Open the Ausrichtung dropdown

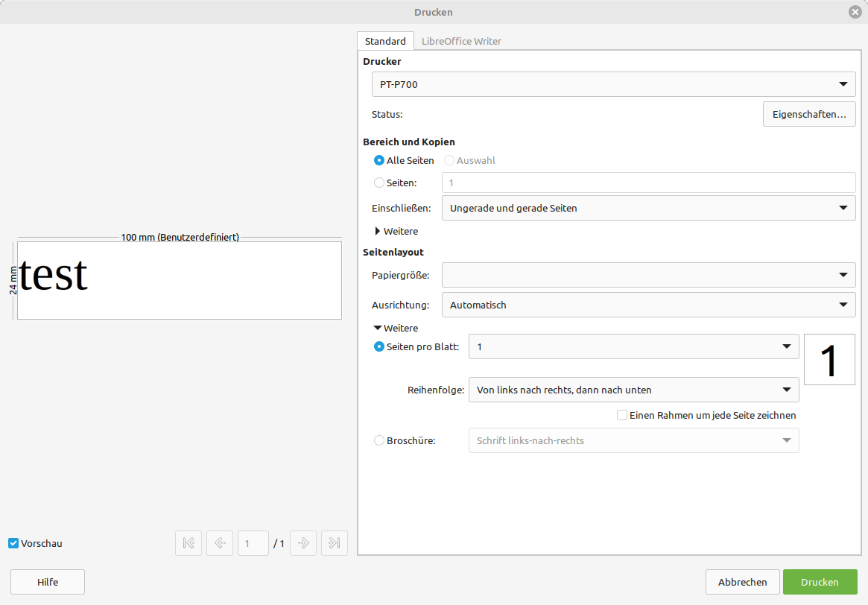tap(649, 305)
